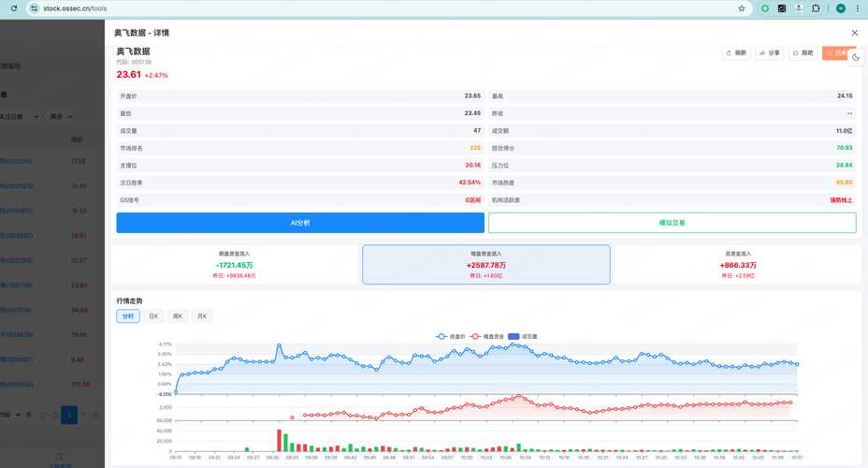Viewport: 868px width, 468px height.
Task: Close the 奥飞数据 detail panel
Action: (855, 33)
